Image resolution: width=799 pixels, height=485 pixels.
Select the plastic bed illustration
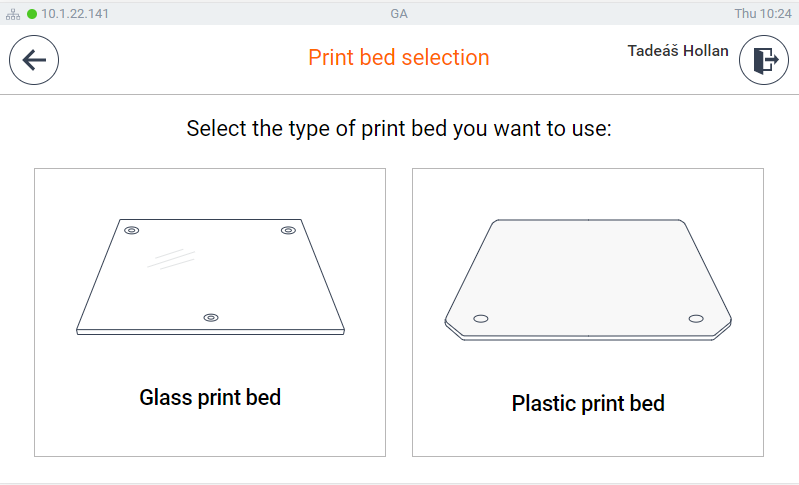pos(588,280)
